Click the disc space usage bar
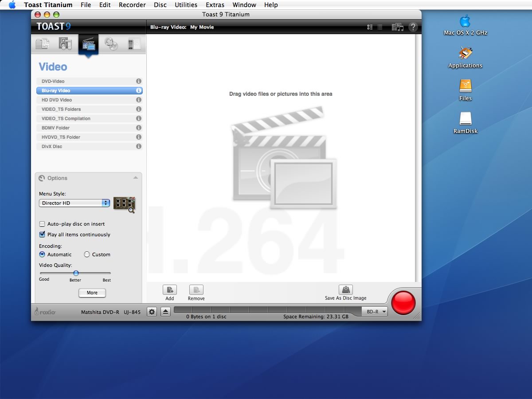Screen dimensions: 532x399 click(267, 310)
